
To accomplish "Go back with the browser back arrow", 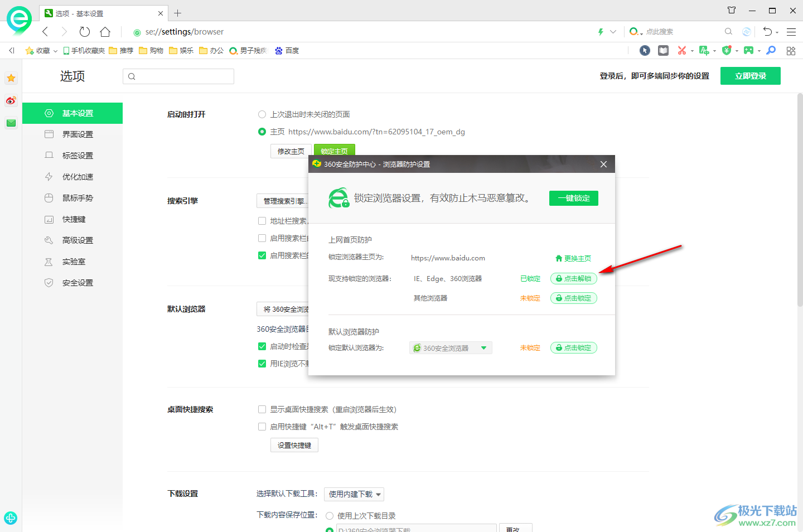I will click(x=46, y=32).
